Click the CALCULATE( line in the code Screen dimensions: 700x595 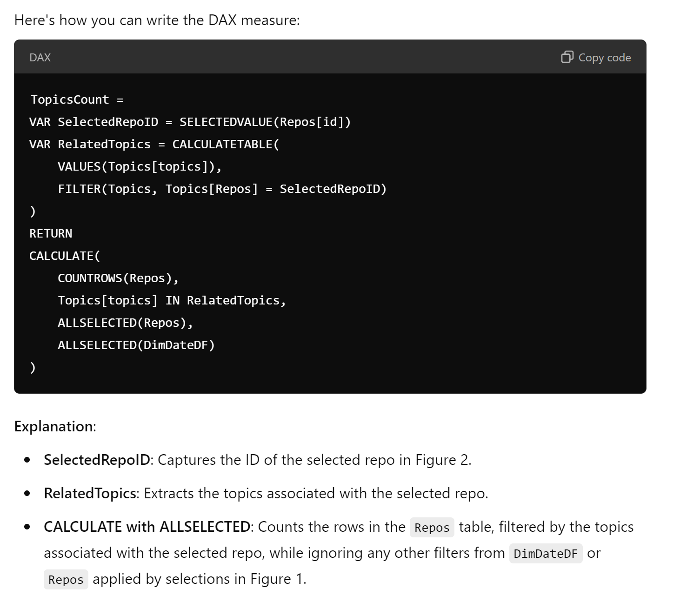(x=65, y=256)
